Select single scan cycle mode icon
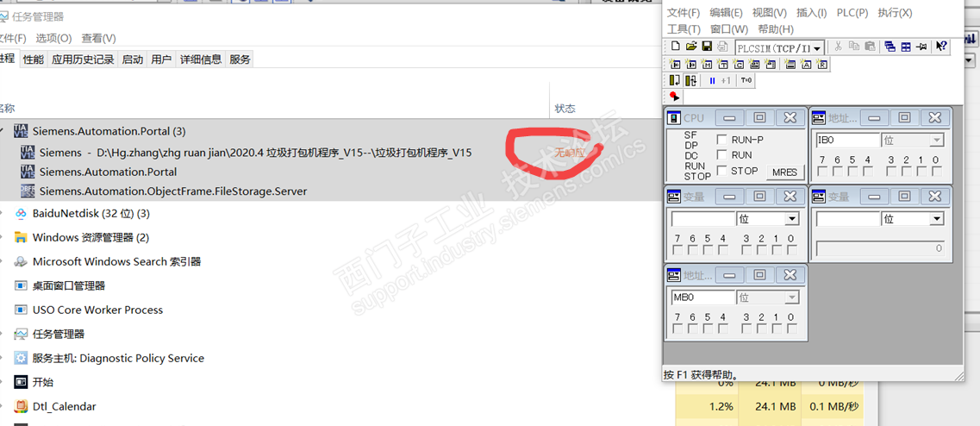Viewport: 980px width, 426px height. pyautogui.click(x=674, y=81)
